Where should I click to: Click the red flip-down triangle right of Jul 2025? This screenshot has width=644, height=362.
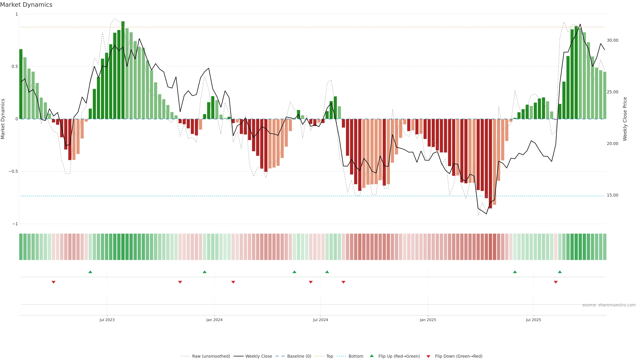click(x=556, y=282)
